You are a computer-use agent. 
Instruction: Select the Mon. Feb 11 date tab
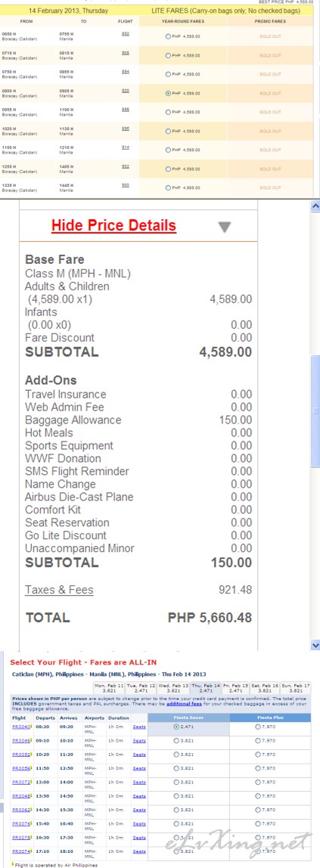pyautogui.click(x=110, y=689)
